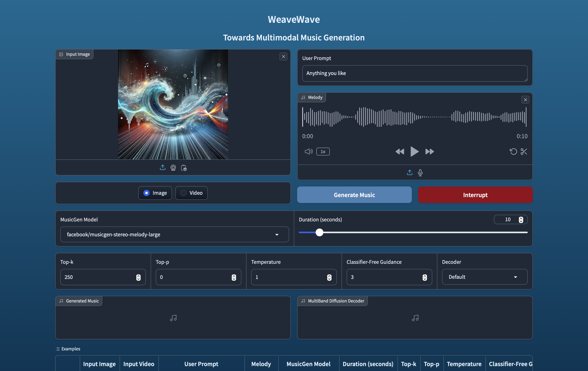Screen dimensions: 588x371
Task: Click the Generated Music placeholder note icon
Action: point(173,318)
